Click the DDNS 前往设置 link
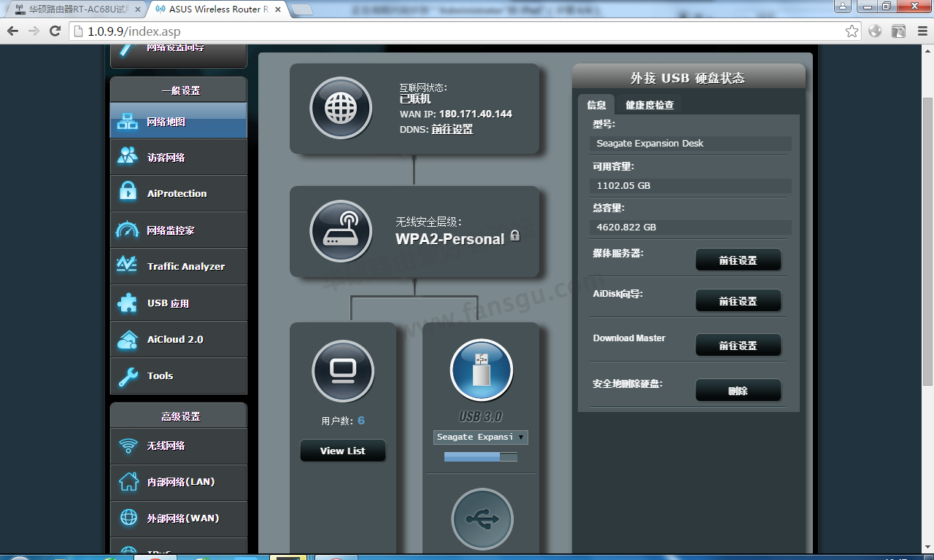 click(x=452, y=129)
